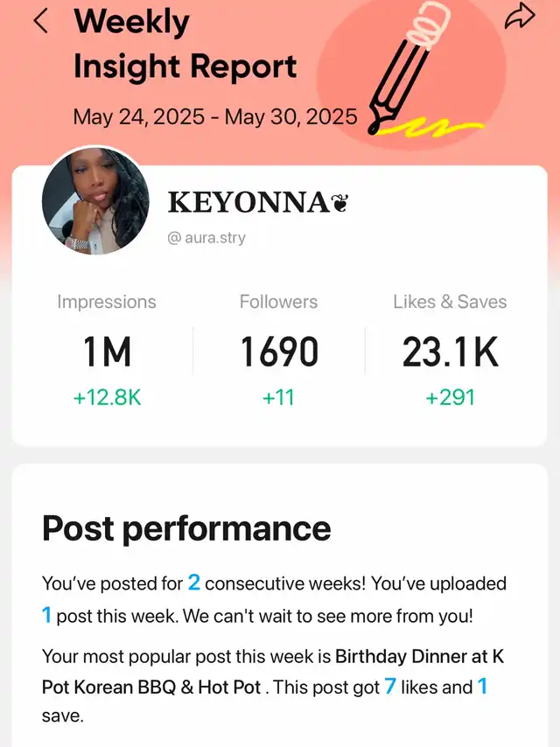The height and width of the screenshot is (747, 560).
Task: Tap the Weekly Insight Report title
Action: [184, 44]
